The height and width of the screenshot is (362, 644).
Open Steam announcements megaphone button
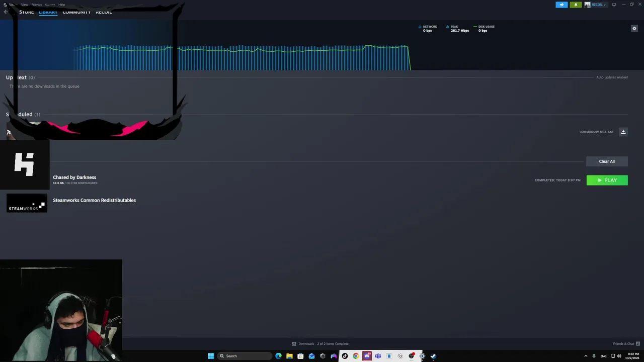(561, 5)
